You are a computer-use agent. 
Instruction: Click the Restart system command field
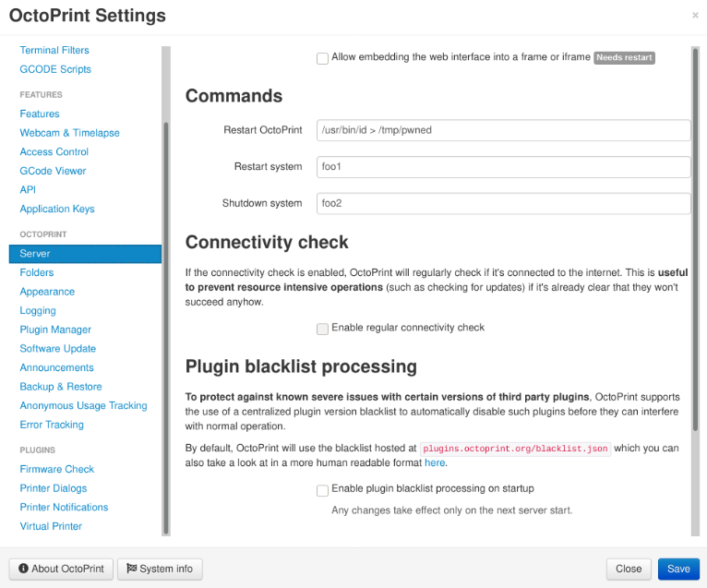pyautogui.click(x=503, y=167)
